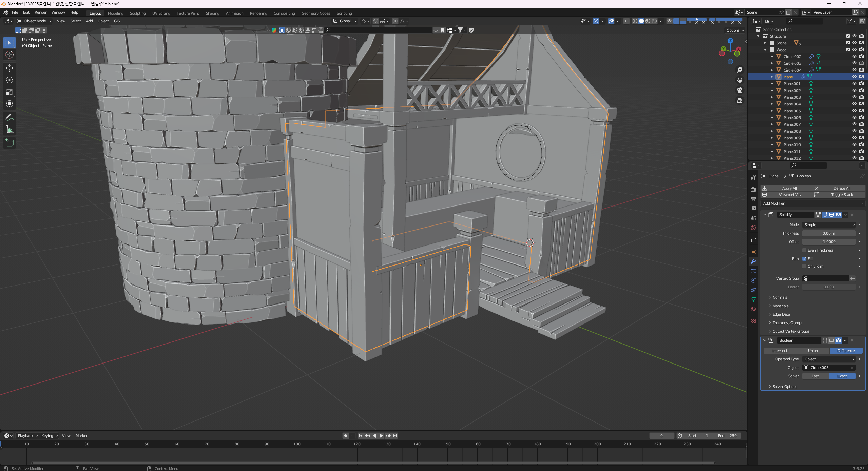This screenshot has height=471, width=868.
Task: Open the Render menu
Action: pyautogui.click(x=40, y=12)
